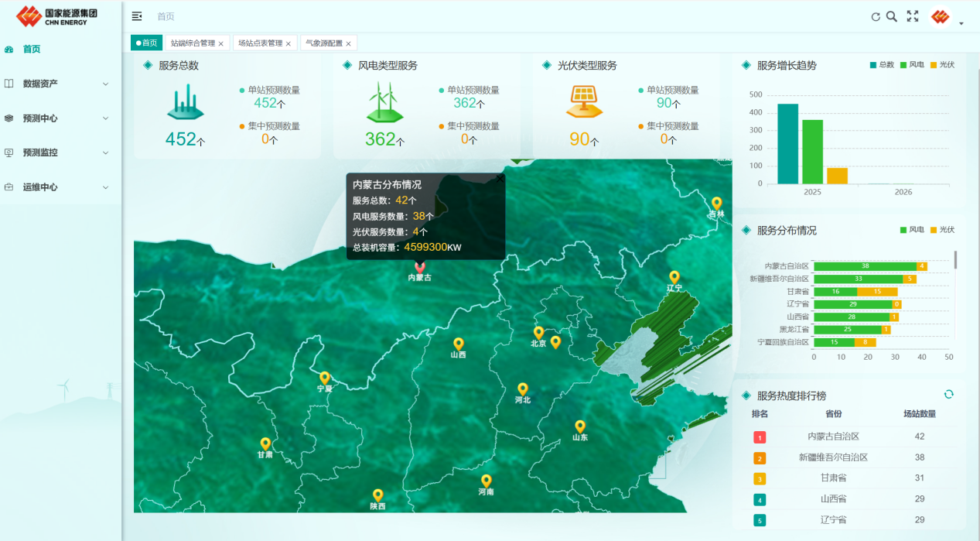Click the refresh icon in top bar

tap(876, 17)
